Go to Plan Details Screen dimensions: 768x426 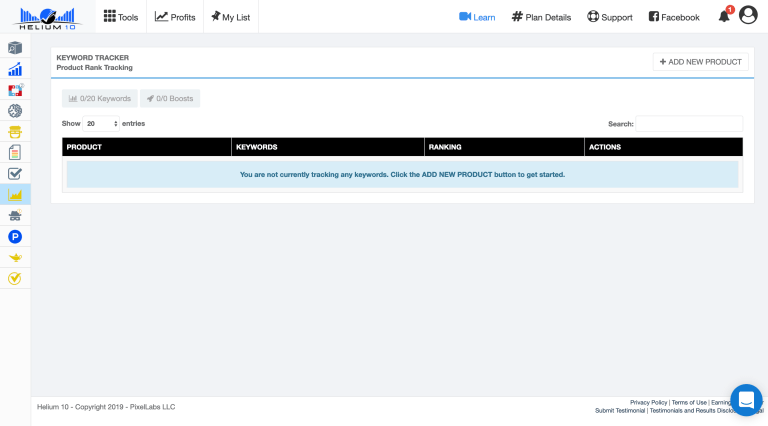click(x=541, y=17)
